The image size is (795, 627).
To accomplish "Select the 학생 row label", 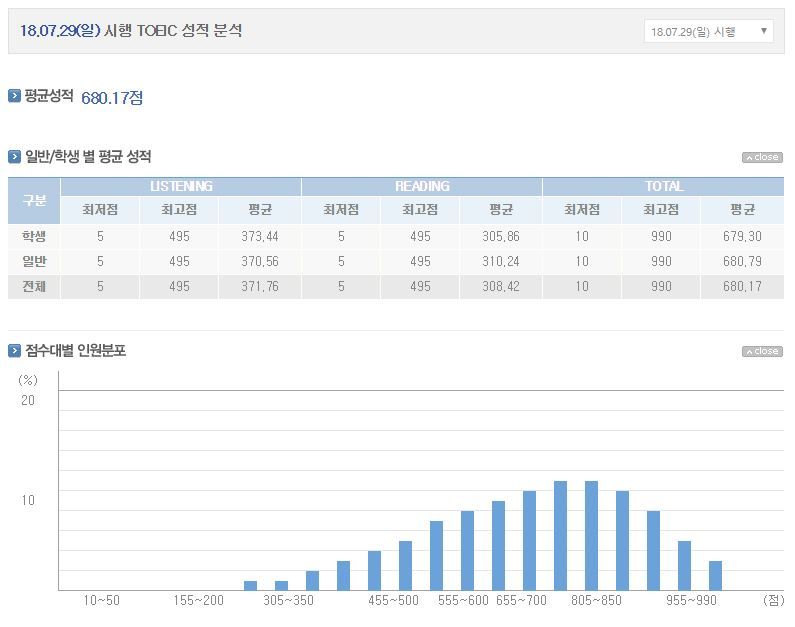I will (x=34, y=236).
